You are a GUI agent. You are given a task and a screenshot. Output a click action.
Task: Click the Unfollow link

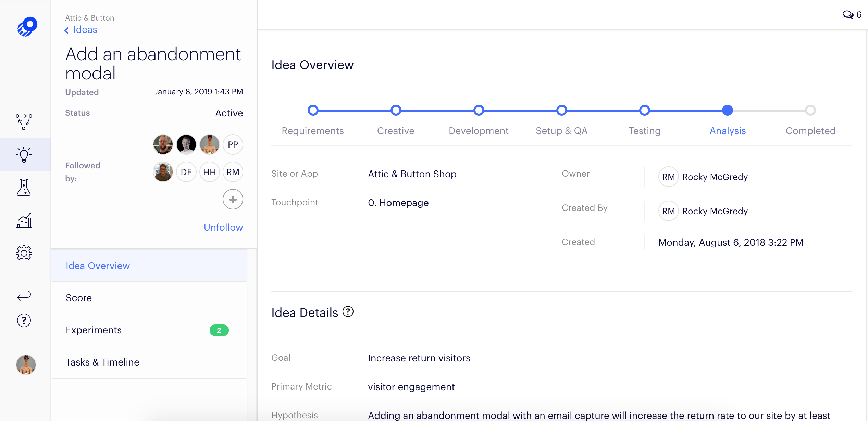223,227
